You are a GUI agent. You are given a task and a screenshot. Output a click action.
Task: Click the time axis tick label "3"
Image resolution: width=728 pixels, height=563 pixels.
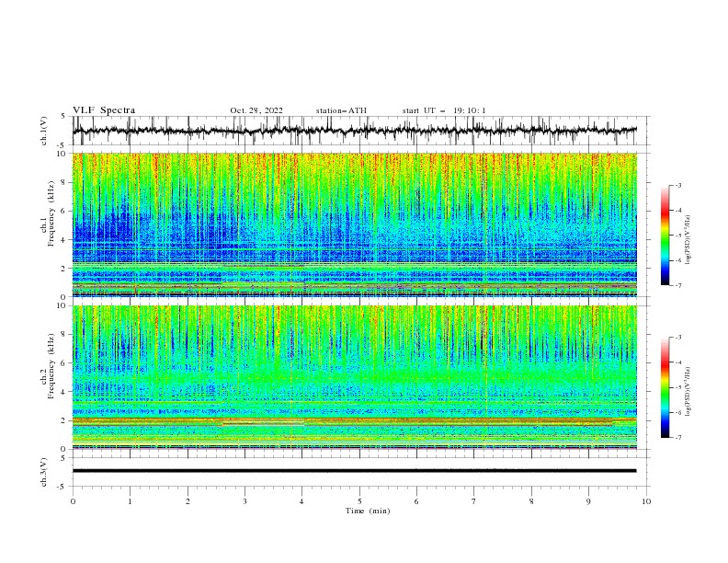coord(245,501)
